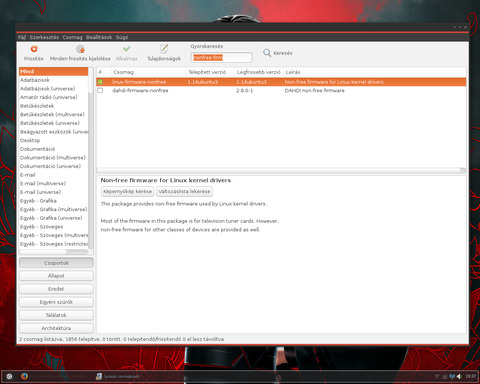Click the Gyorskeresés quick search field

(x=221, y=58)
